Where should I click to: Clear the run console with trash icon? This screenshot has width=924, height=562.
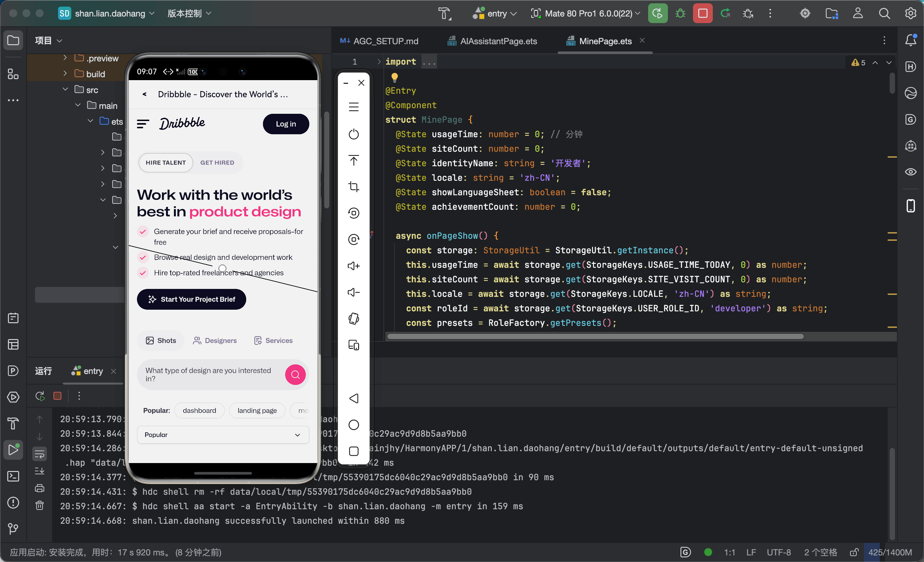(40, 505)
